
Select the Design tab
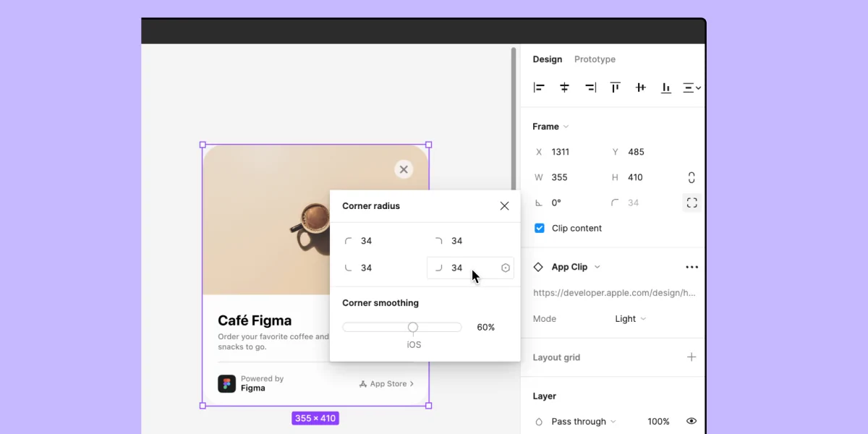548,59
